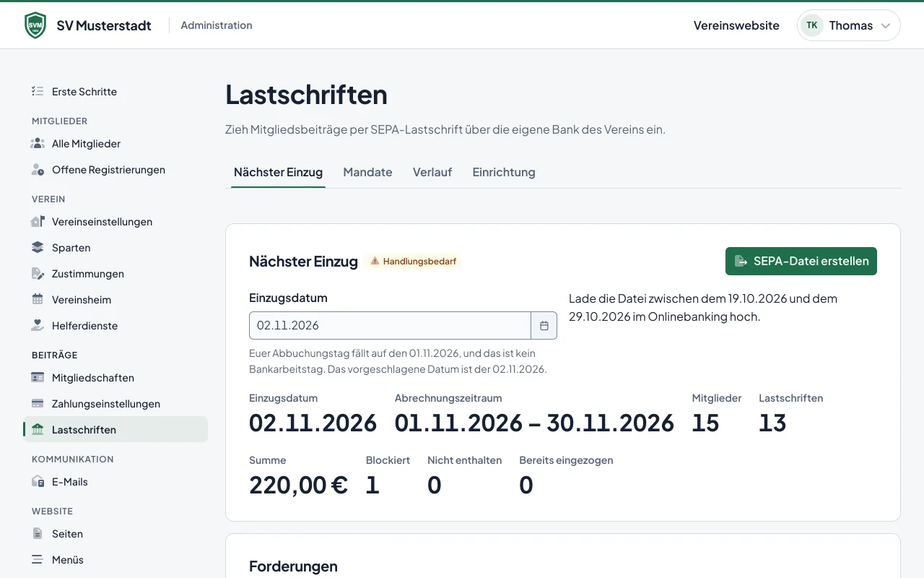Open Mitgliedschaften under Beiträge
The height and width of the screenshot is (578, 924).
pos(115,378)
